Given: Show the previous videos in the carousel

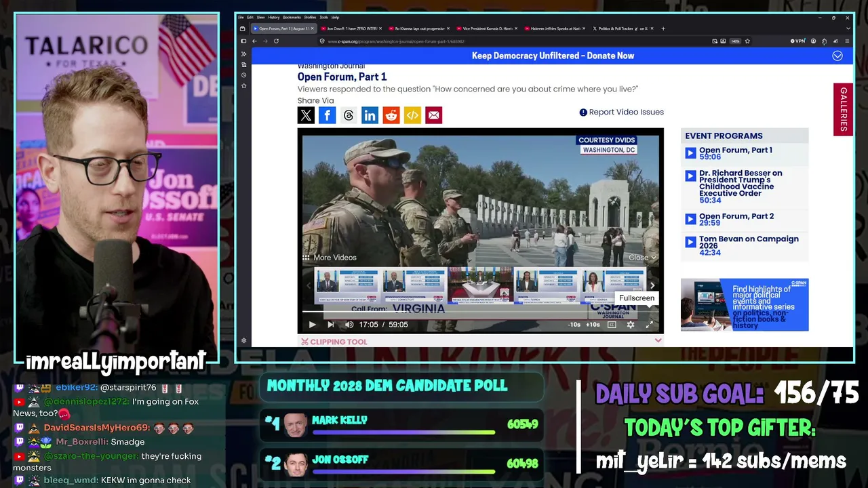Looking at the screenshot, I should [x=309, y=285].
